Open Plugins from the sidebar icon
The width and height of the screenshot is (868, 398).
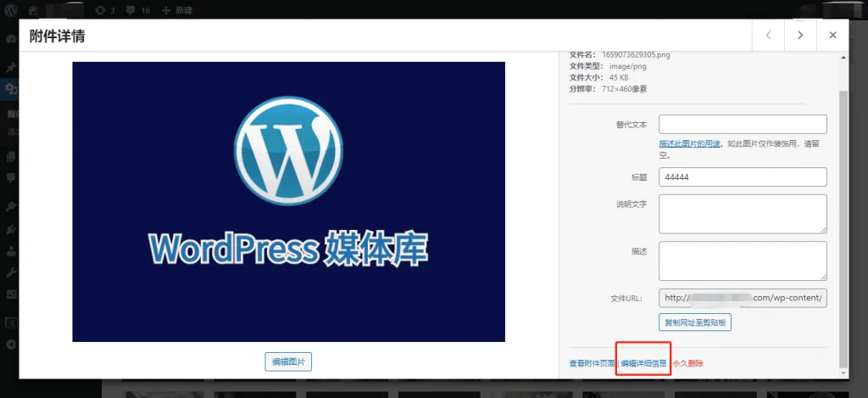click(10, 227)
